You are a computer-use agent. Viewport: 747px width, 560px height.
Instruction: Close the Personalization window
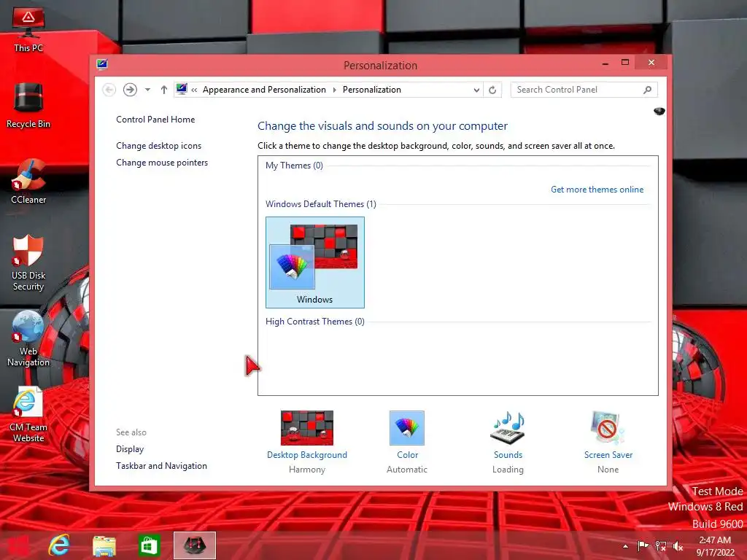651,63
